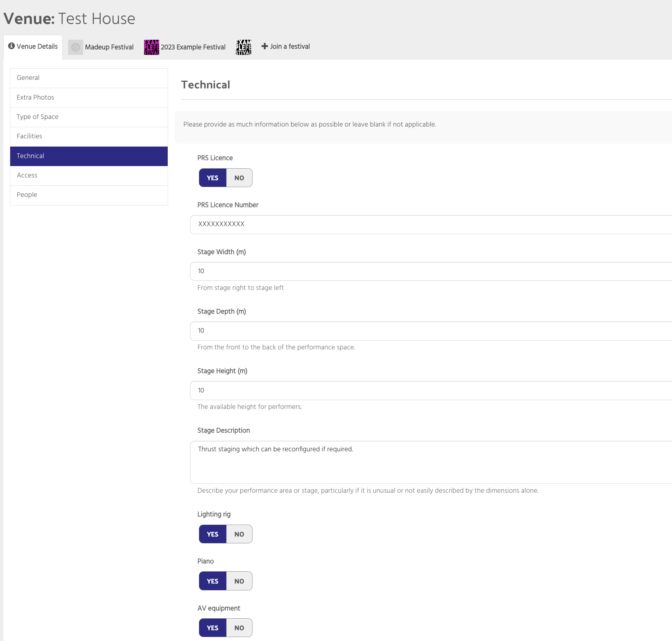
Task: Click the 2023 Example Festival pink logo
Action: coord(152,47)
